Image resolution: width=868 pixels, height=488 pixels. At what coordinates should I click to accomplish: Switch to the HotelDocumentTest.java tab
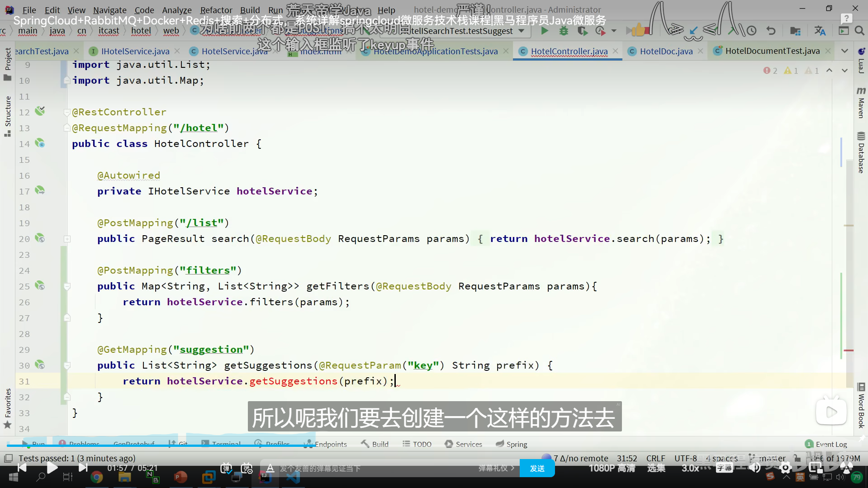tap(772, 51)
